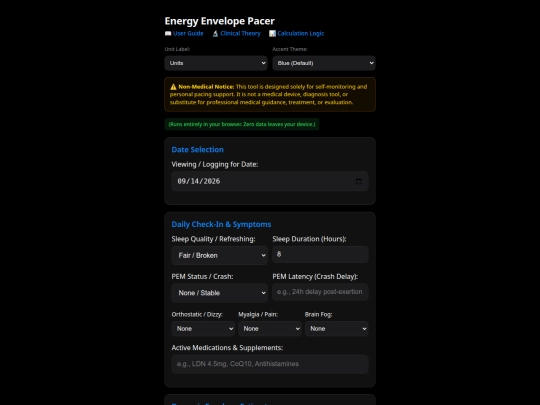Viewport: 540px width, 405px height.
Task: Open the PEM Status / Crash dropdown
Action: coord(219,293)
